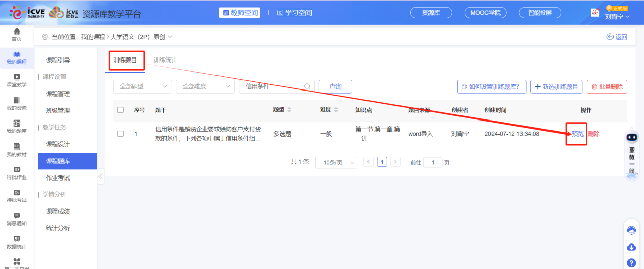Click the 新选训练题目 button

click(x=557, y=86)
